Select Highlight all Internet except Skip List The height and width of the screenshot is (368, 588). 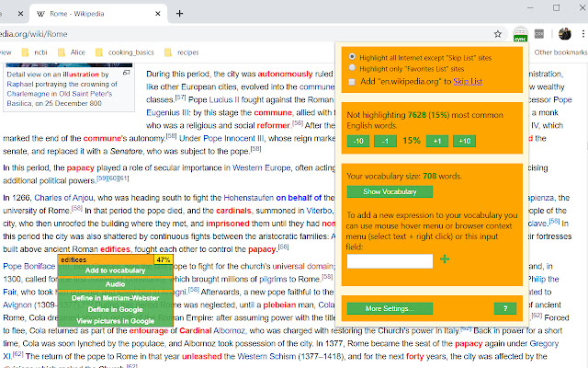click(x=352, y=56)
